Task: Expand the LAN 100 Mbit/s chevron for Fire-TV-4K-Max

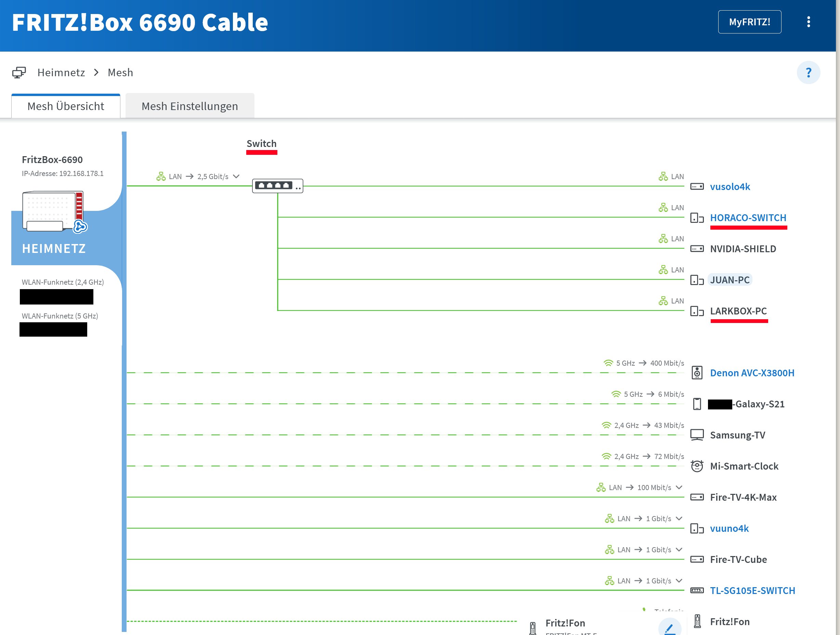Action: pos(679,487)
